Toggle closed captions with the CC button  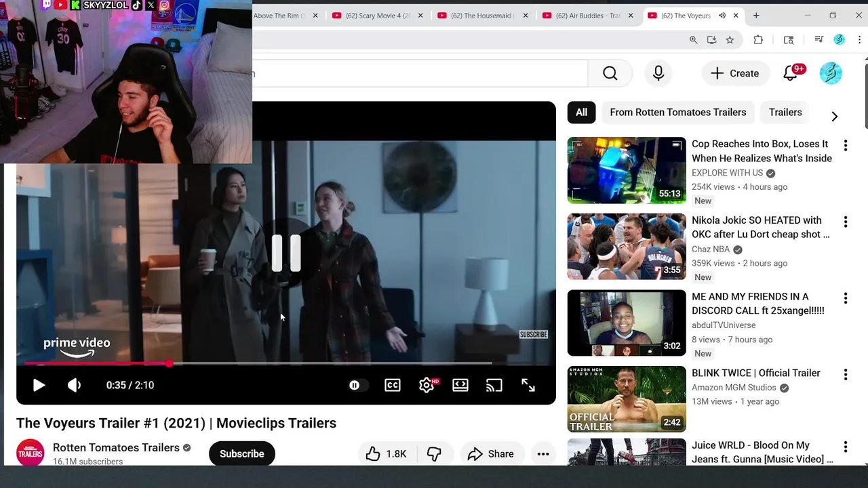[393, 385]
